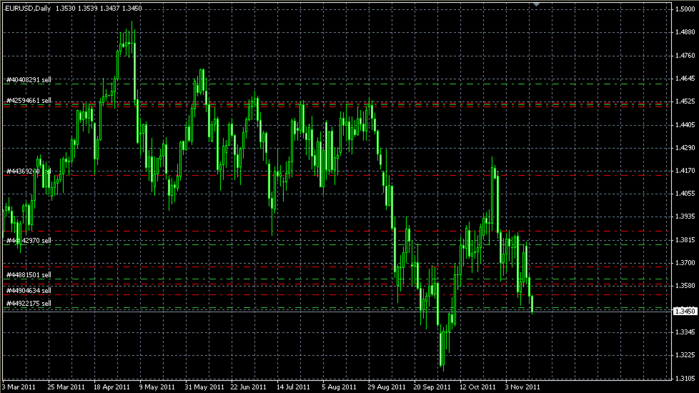Click the 1.4405 price scale label
The width and height of the screenshot is (699, 393).
point(685,125)
